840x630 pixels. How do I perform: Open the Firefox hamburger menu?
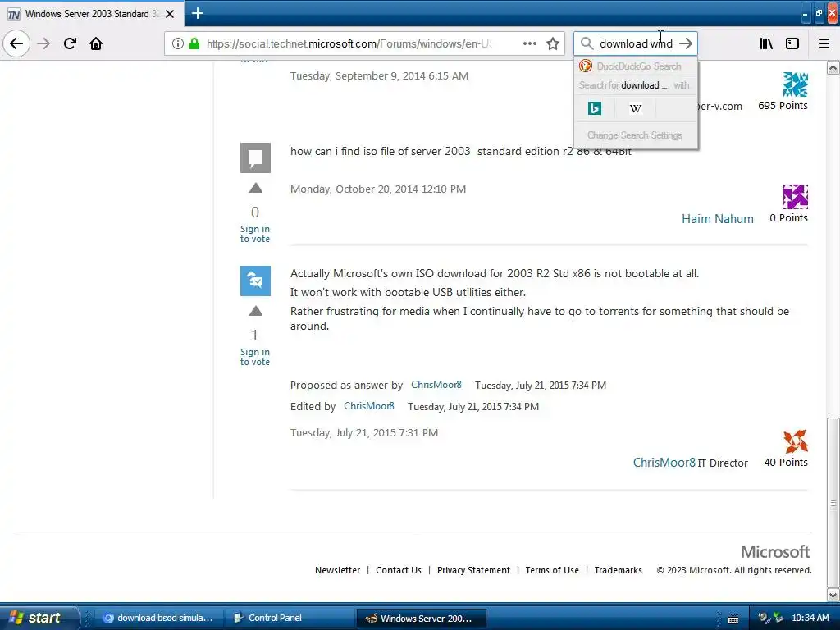824,43
